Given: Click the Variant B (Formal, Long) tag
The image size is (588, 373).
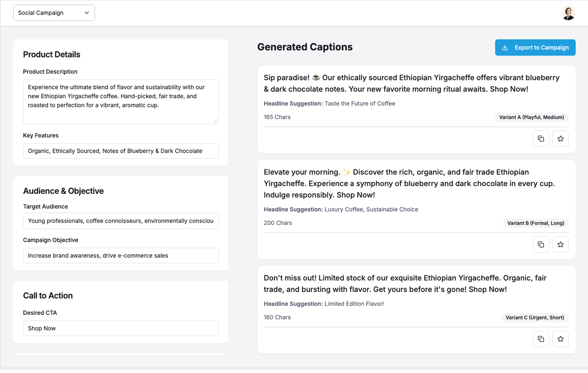Looking at the screenshot, I should point(536,223).
